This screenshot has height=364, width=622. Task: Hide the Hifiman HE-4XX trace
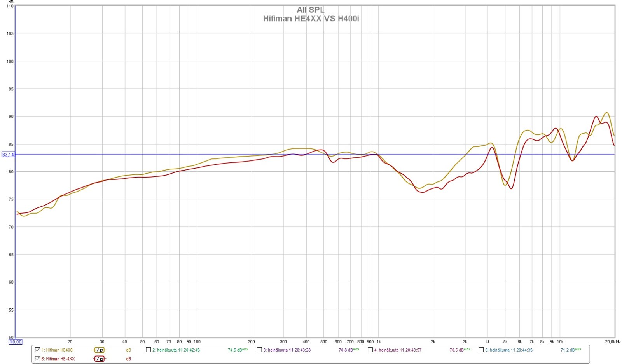(37, 359)
